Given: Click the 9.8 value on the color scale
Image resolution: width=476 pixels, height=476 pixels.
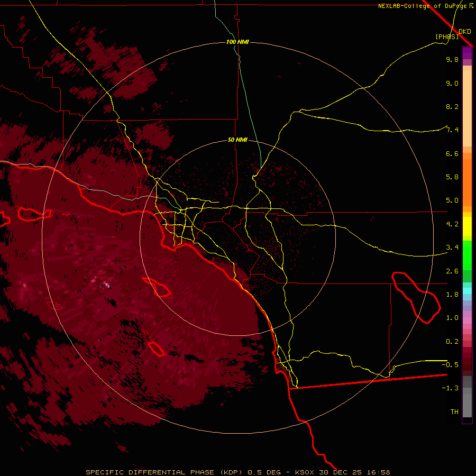Looking at the screenshot, I should coord(452,59).
